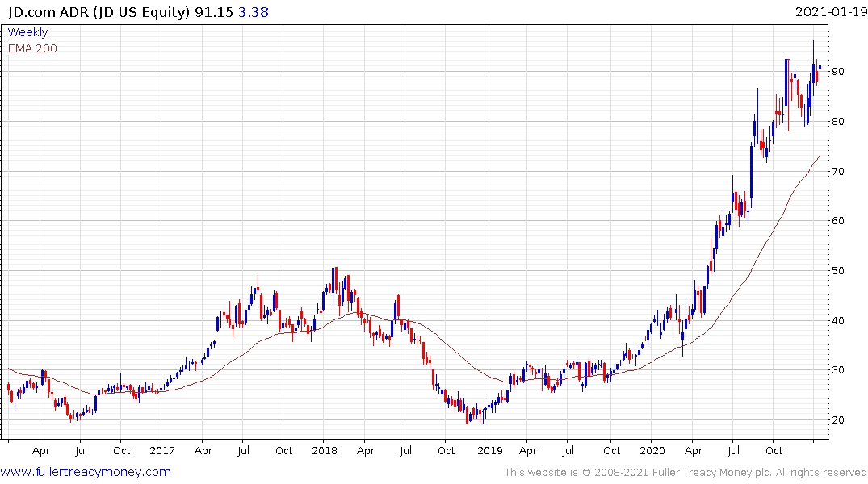Click the copyright notice 'Fuller Treacy Money plc'
Image resolution: width=868 pixels, height=484 pixels.
click(x=712, y=473)
